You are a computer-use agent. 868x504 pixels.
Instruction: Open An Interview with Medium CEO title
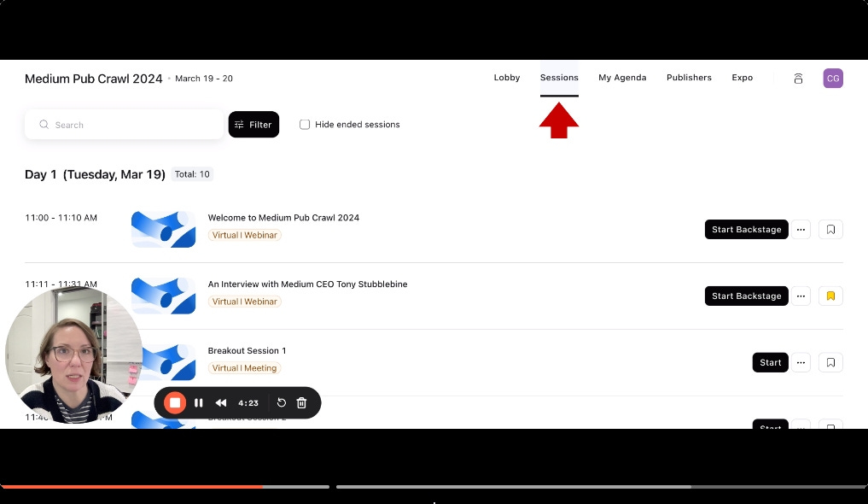point(307,284)
